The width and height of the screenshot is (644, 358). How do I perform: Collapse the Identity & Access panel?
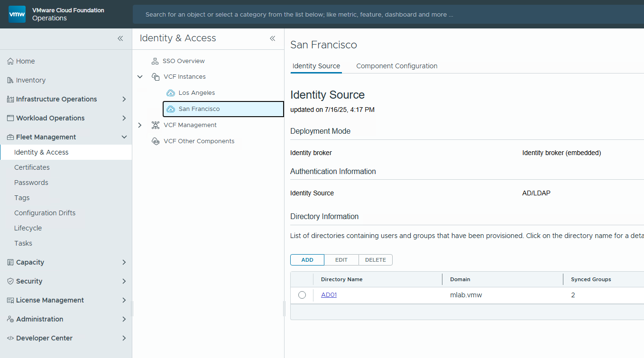273,38
